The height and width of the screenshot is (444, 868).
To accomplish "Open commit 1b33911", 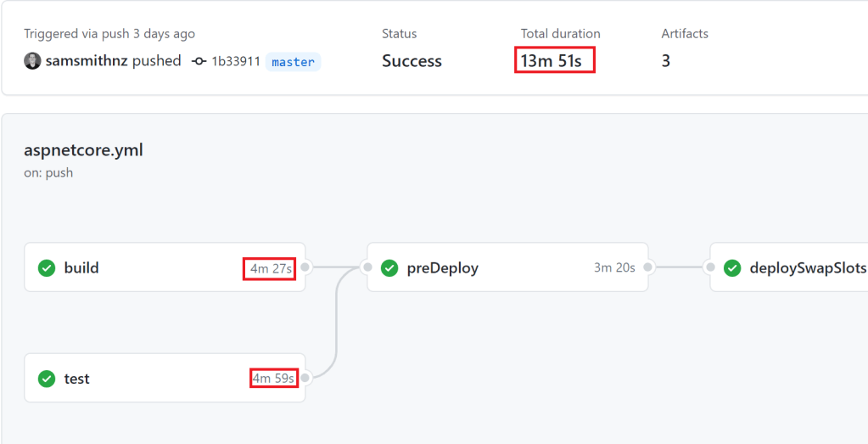I will click(235, 61).
